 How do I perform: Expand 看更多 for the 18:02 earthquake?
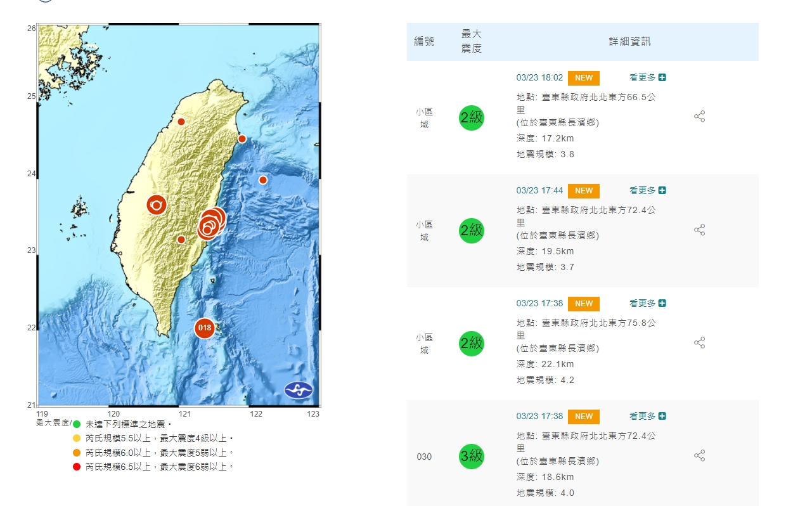click(x=647, y=77)
